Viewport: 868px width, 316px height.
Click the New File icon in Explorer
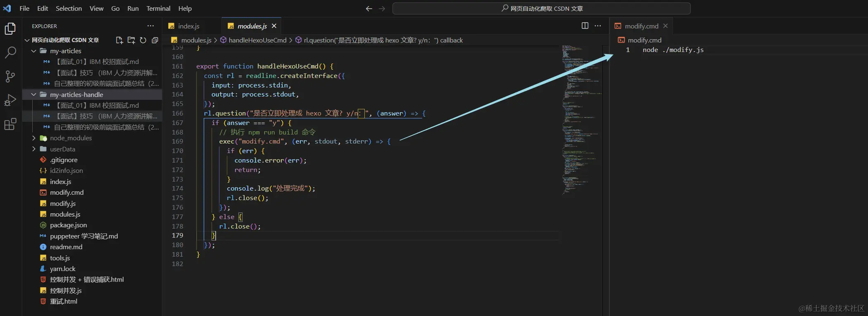pos(119,40)
